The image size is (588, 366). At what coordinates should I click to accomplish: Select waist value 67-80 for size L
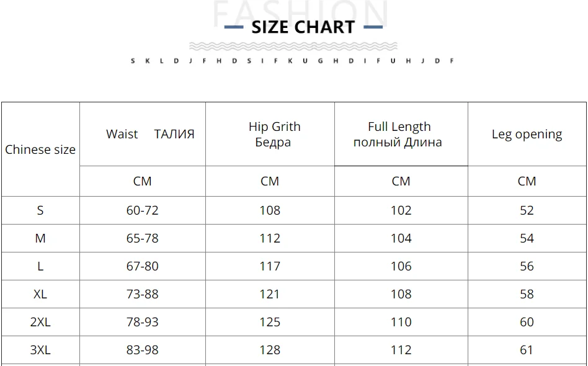(143, 266)
